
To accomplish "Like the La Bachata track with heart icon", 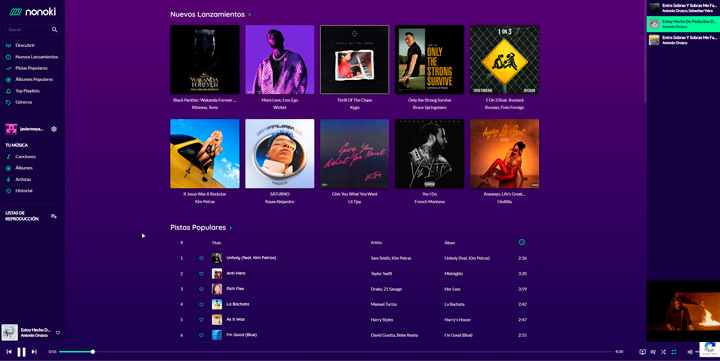I will 201,305.
